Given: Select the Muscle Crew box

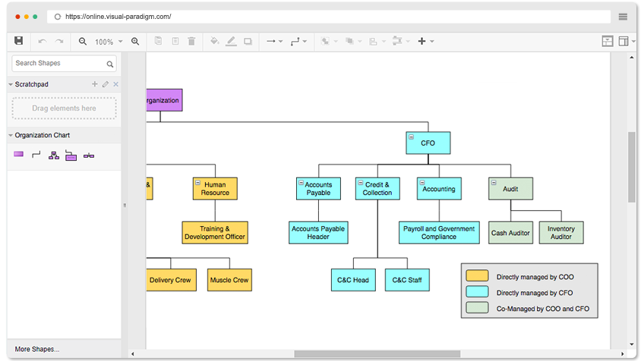Looking at the screenshot, I should coord(229,280).
